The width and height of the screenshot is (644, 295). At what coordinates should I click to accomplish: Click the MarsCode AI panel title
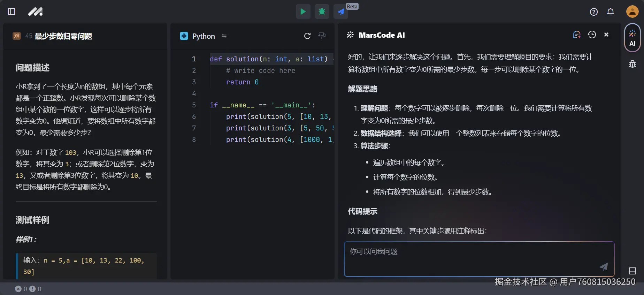[x=382, y=35]
